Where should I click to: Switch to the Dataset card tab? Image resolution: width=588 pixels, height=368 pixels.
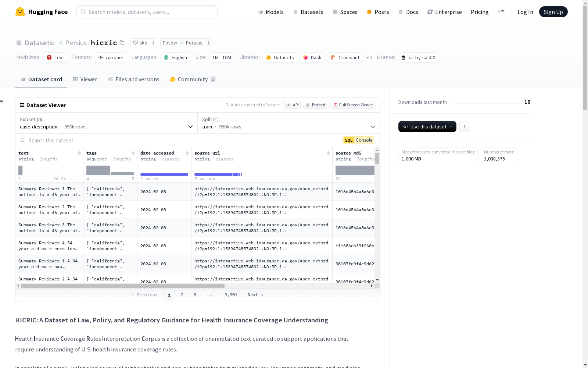(41, 79)
